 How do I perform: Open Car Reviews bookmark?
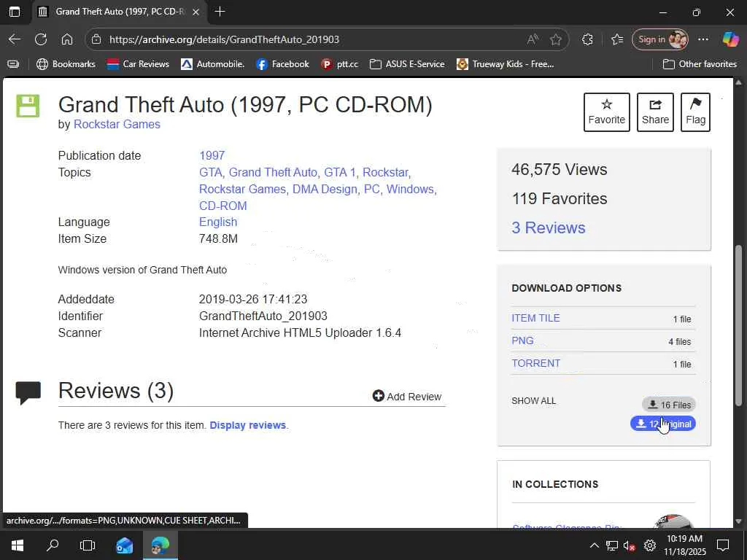pyautogui.click(x=138, y=64)
